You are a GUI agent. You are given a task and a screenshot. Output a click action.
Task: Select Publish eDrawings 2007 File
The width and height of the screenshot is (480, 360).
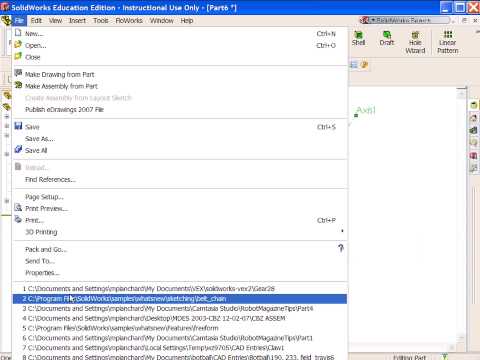180,109
